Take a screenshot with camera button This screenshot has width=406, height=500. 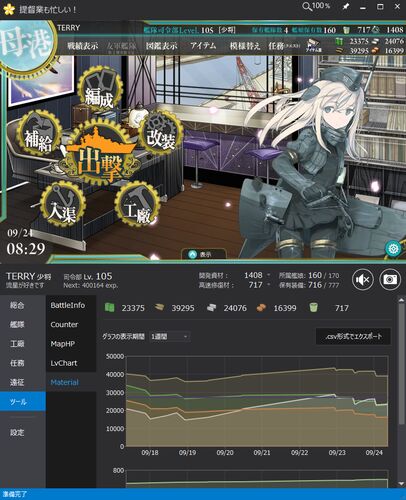pyautogui.click(x=390, y=279)
